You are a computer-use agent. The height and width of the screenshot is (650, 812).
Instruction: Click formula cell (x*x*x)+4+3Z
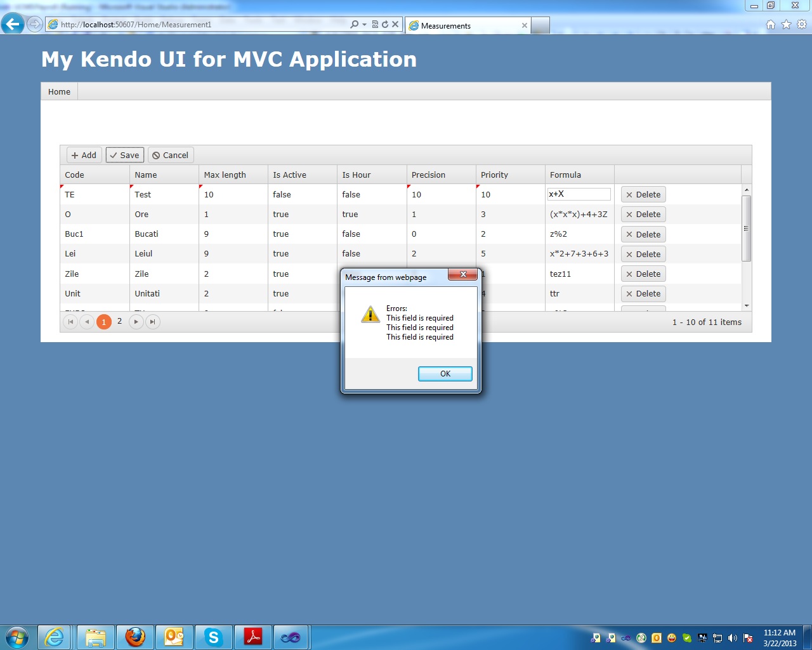[579, 214]
